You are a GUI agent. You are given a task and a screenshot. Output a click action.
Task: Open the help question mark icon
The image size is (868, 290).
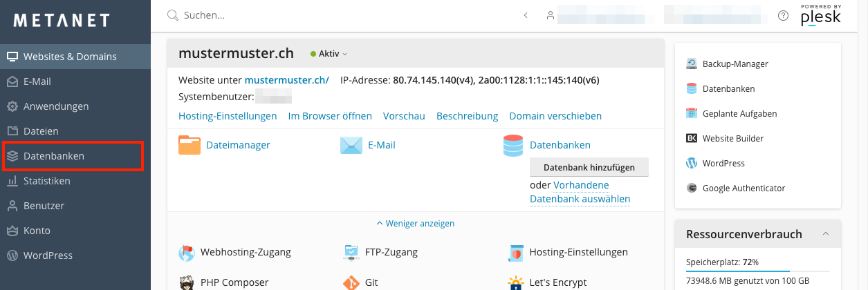783,15
